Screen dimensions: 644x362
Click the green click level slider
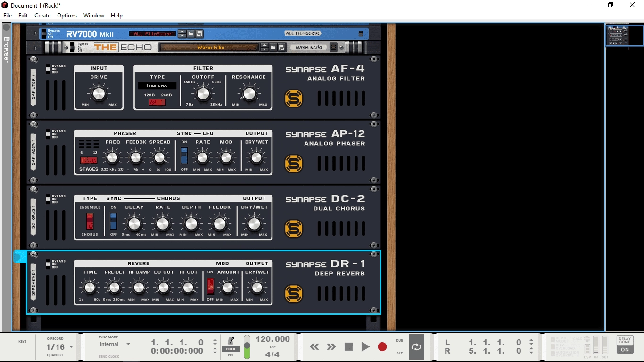point(247,346)
